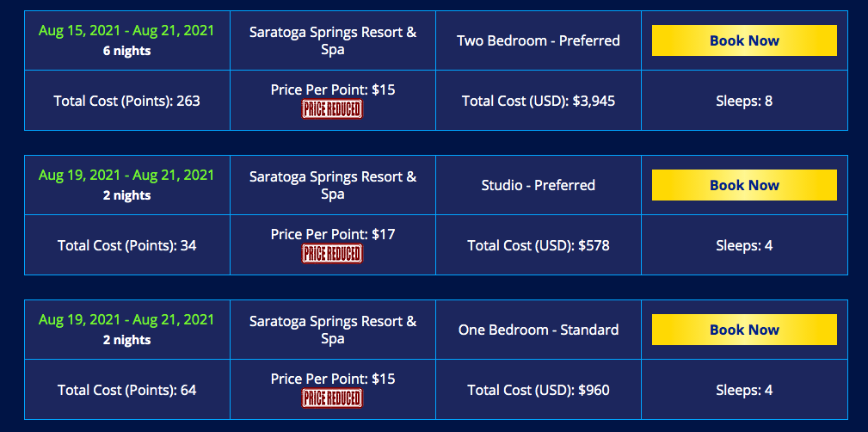Click Price Reduced stamp under $17 per point
This screenshot has height=432, width=868.
332,254
